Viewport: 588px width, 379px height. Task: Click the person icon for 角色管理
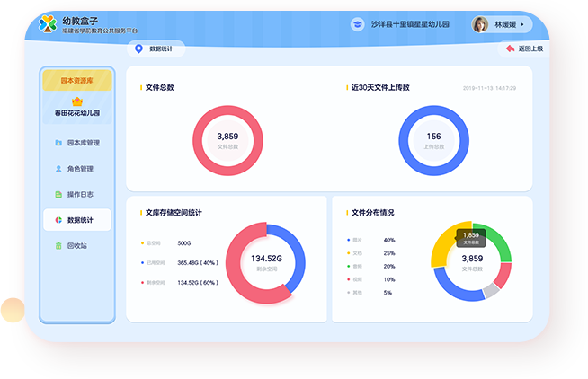tap(58, 169)
